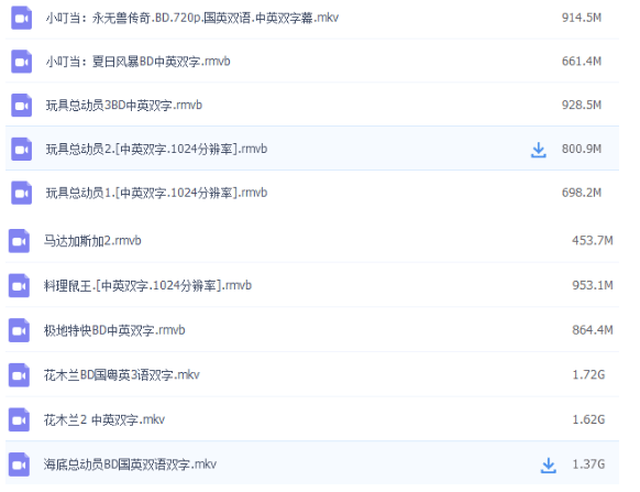Select file name 小叮当：夏日风暴BD中英双字.rmvb
This screenshot has height=492, width=640.
pos(138,62)
